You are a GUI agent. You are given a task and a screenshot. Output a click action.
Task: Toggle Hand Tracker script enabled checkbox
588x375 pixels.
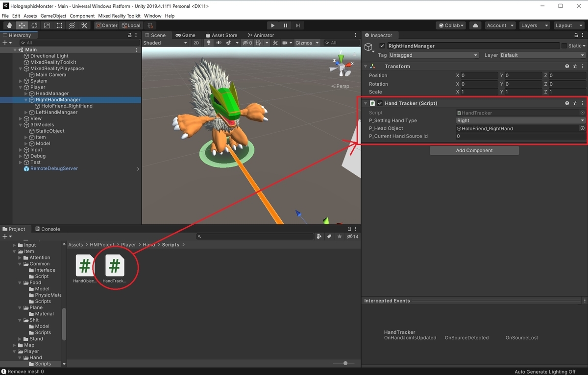380,103
